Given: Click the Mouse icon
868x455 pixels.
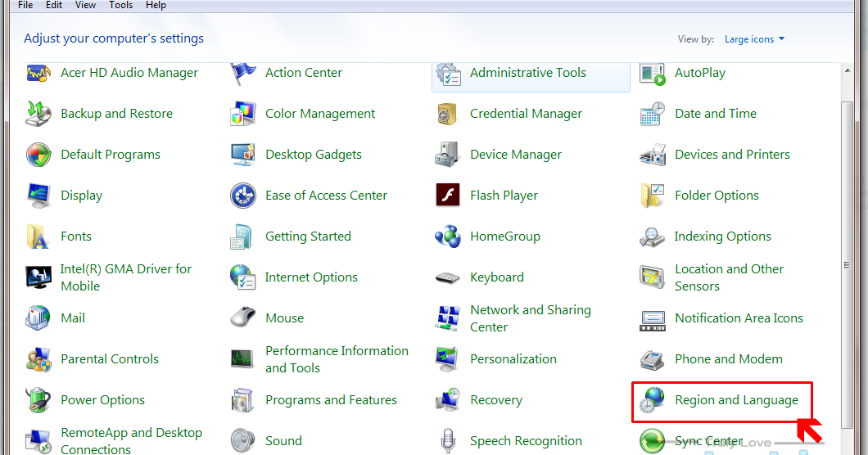Looking at the screenshot, I should (243, 318).
